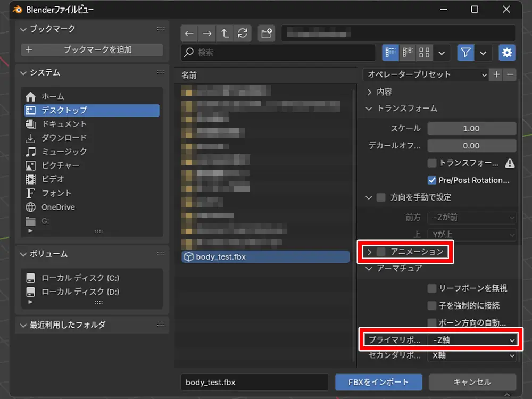The height and width of the screenshot is (399, 532).
Task: Collapse the トランスフォーム section
Action: coord(370,109)
